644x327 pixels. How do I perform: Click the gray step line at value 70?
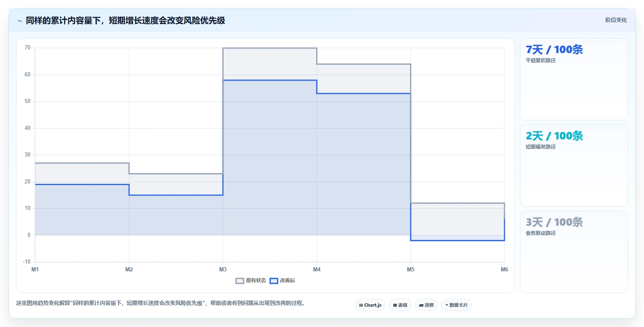click(x=270, y=48)
